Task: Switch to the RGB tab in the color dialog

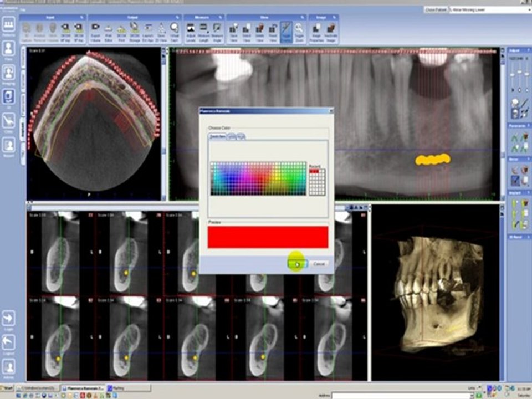Action: coord(241,136)
